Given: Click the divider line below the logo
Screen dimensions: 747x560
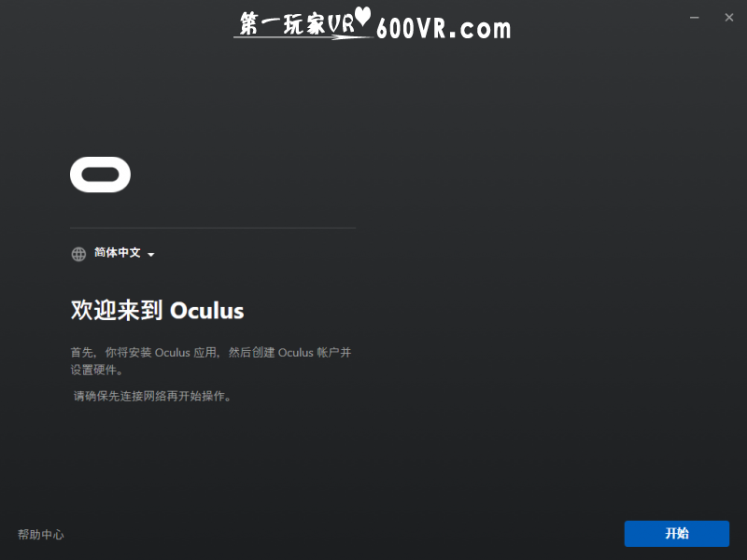Looking at the screenshot, I should tap(213, 228).
